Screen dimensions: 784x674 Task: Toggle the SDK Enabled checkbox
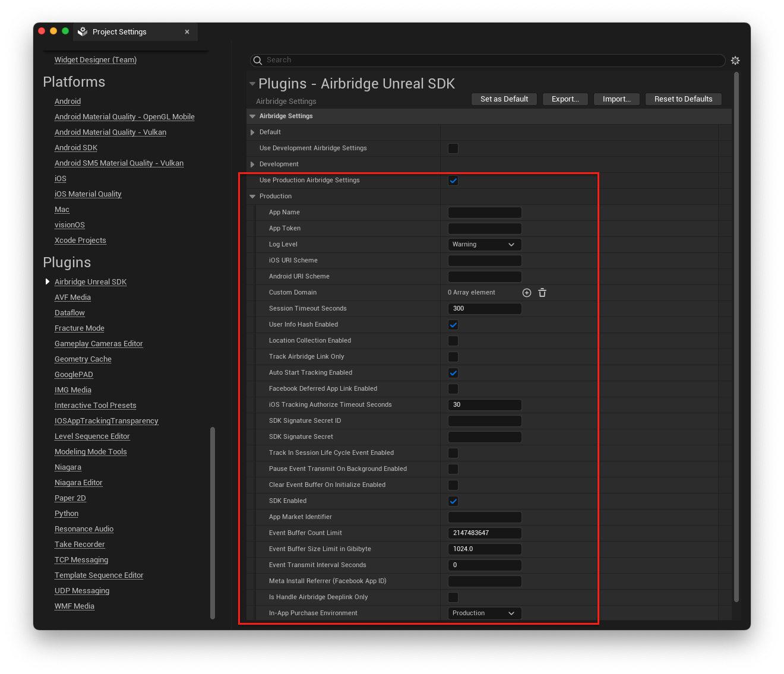click(x=453, y=501)
